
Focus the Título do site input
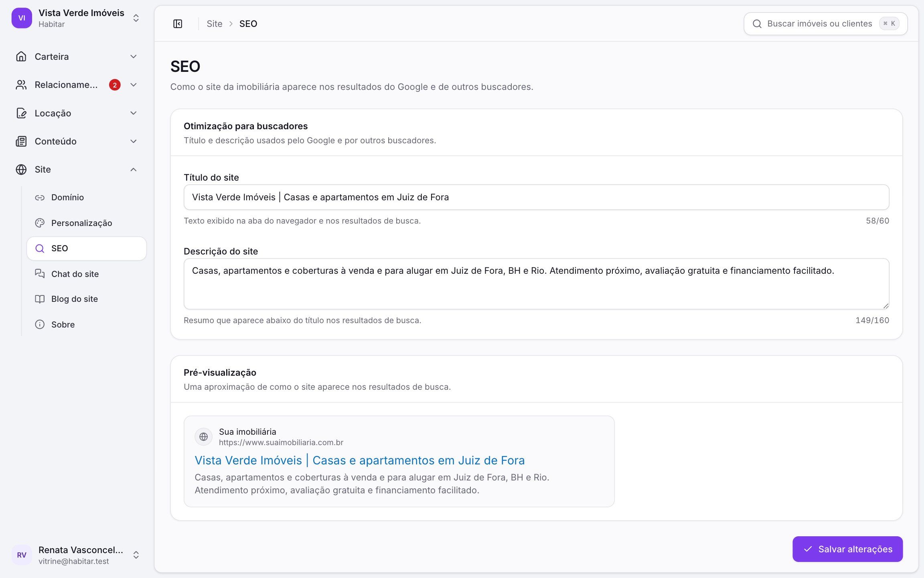pyautogui.click(x=536, y=197)
